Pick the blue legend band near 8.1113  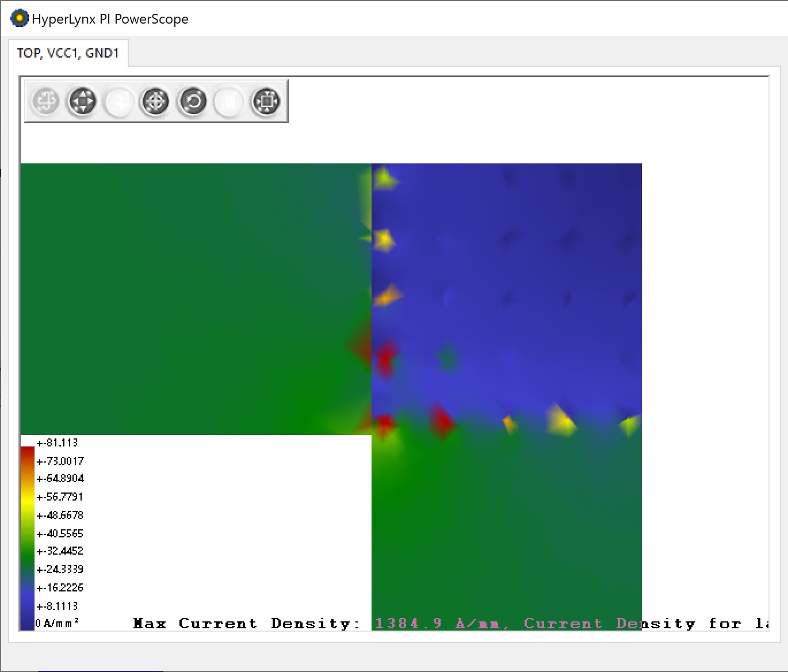[x=27, y=606]
